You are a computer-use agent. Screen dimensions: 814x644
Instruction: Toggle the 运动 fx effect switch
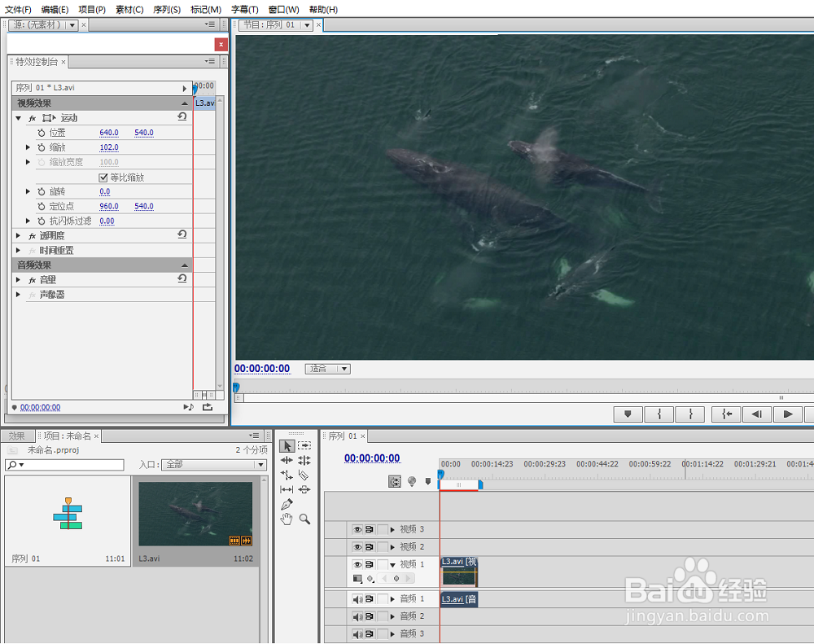[33, 118]
